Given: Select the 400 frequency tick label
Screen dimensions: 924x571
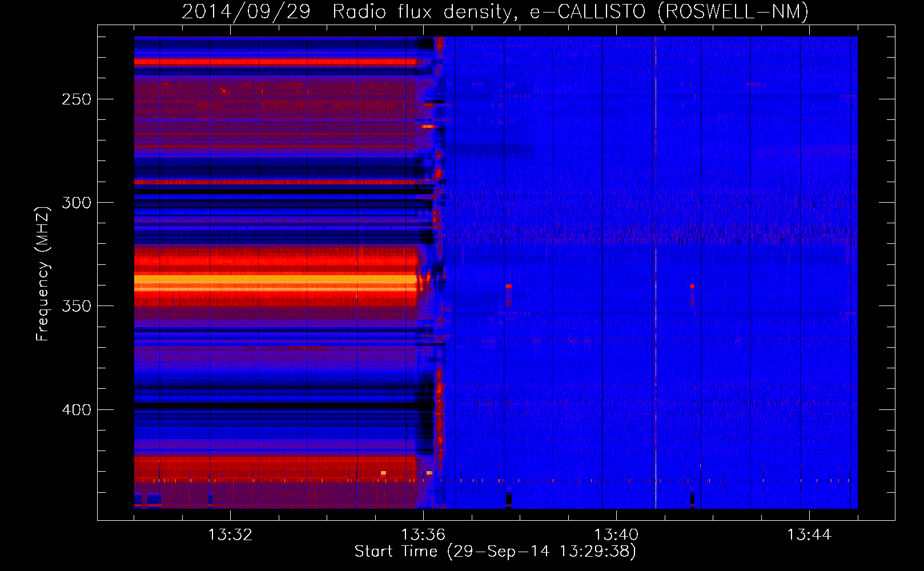Looking at the screenshot, I should pos(77,410).
